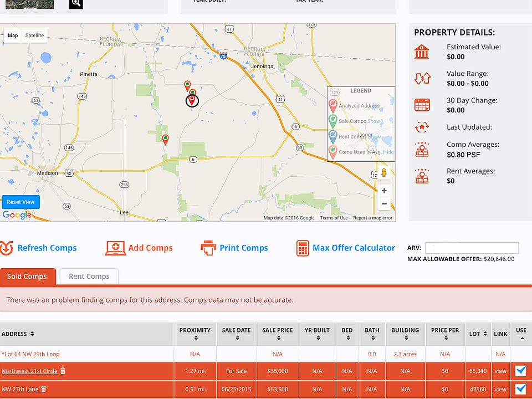Switch to Rent Comps tab
The image size is (532, 399).
[89, 277]
